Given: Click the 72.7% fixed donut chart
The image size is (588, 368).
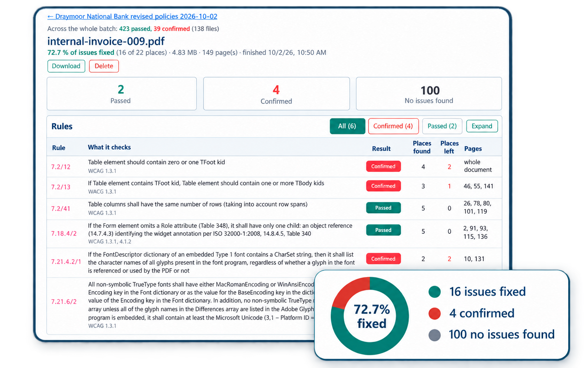Looking at the screenshot, I should (x=370, y=316).
